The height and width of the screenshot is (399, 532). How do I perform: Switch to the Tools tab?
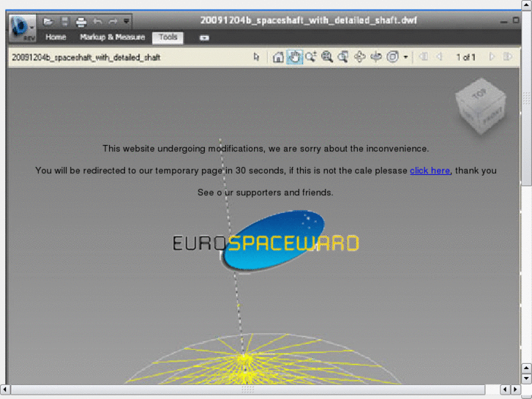tap(168, 37)
